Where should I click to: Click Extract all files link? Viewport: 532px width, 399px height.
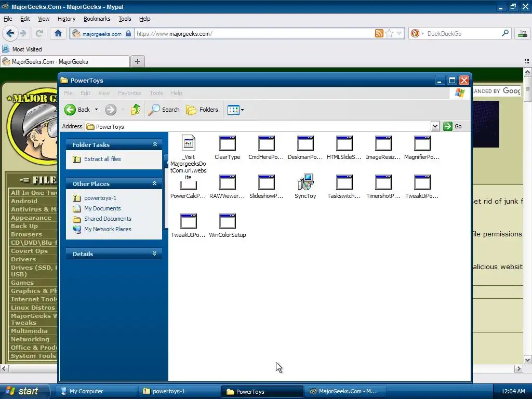click(102, 159)
